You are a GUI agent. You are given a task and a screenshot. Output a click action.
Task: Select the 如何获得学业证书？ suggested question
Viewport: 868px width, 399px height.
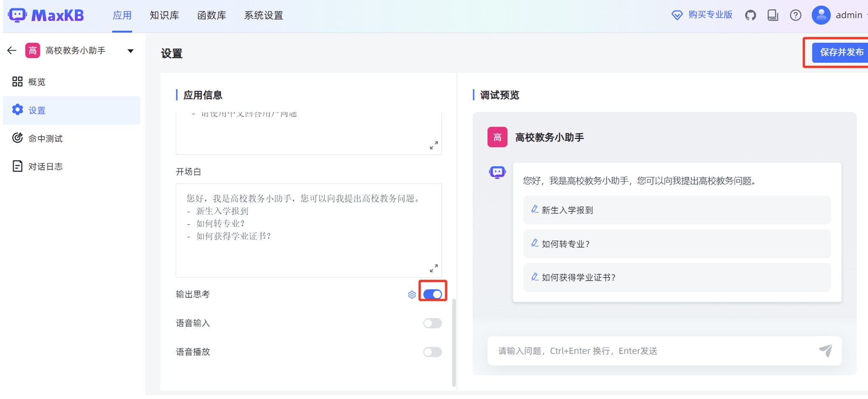pyautogui.click(x=677, y=277)
